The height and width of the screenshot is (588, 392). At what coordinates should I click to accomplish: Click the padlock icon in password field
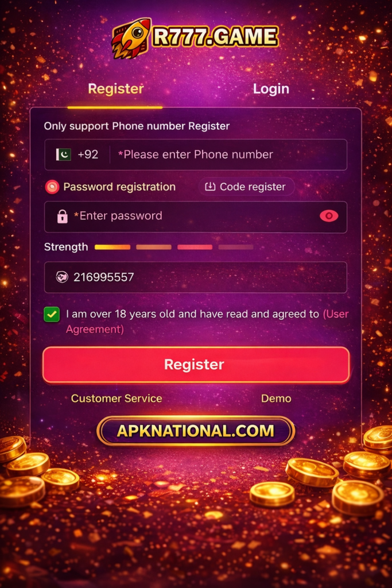pyautogui.click(x=62, y=216)
